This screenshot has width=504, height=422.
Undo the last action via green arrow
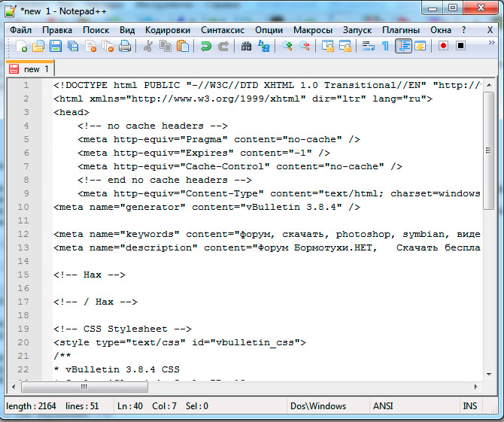click(205, 47)
